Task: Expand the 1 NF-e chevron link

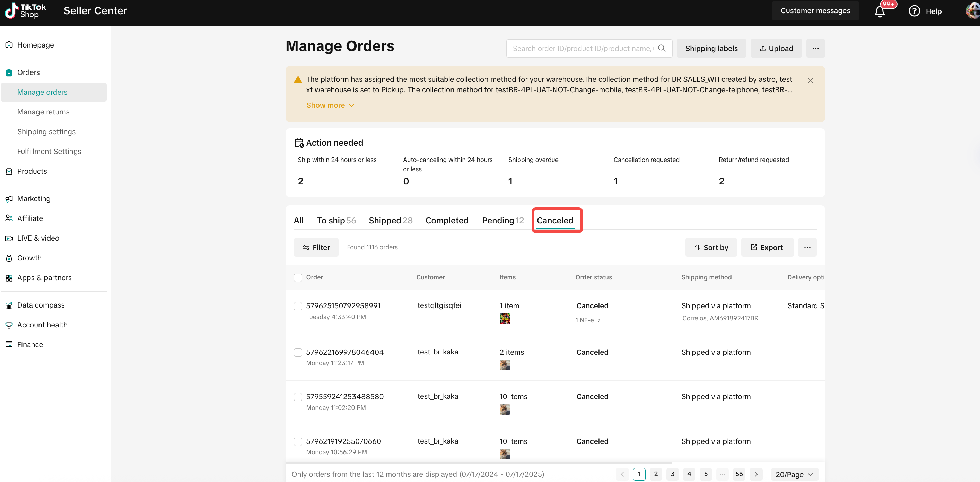Action: (588, 320)
